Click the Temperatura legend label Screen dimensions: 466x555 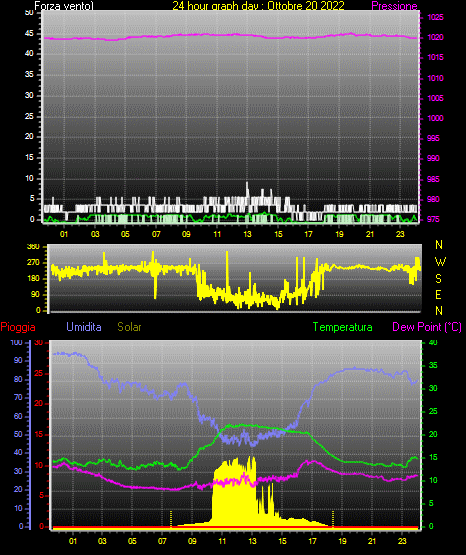[343, 327]
